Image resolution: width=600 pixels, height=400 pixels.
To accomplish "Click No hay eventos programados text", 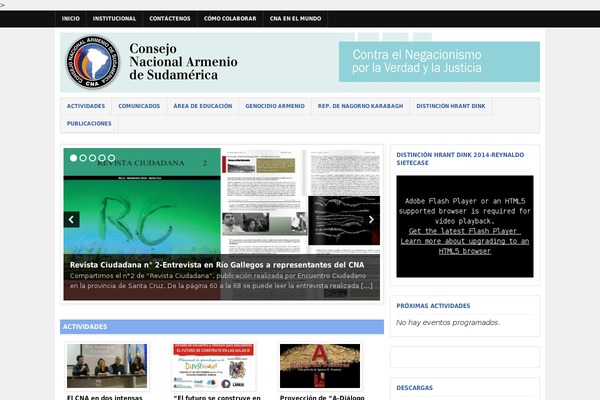I will click(x=448, y=323).
